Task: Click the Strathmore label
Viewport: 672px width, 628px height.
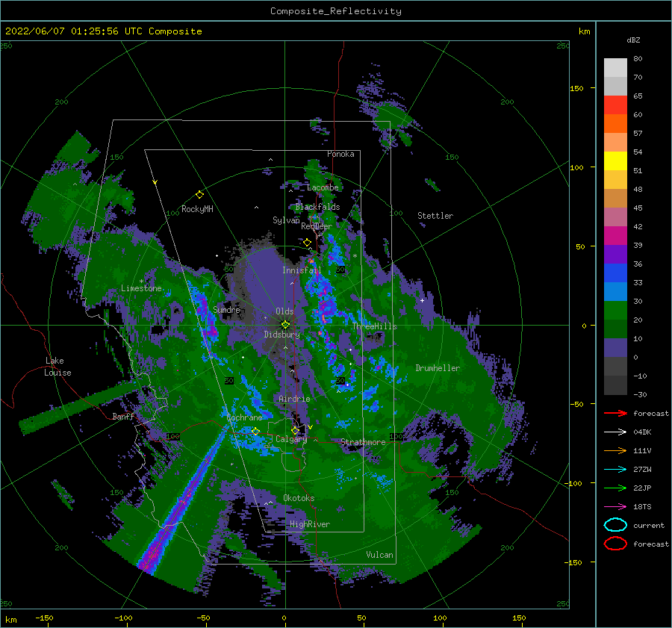Action: coord(364,442)
